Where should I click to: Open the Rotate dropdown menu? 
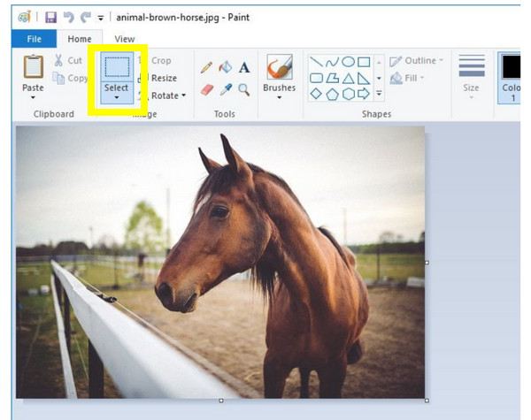(x=162, y=95)
